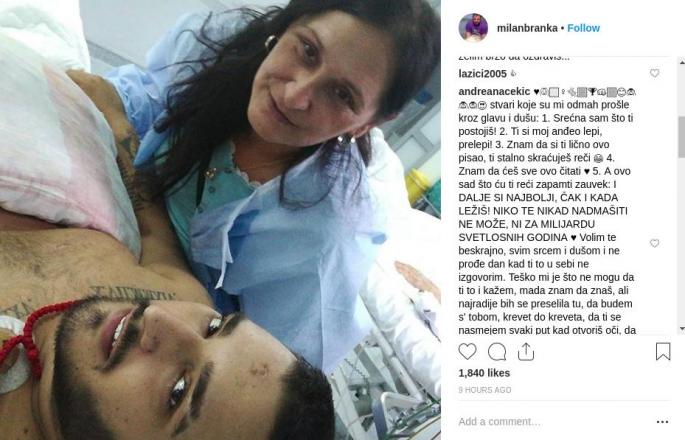Open the milanbranka username link
The height and width of the screenshot is (440, 685).
click(x=527, y=28)
